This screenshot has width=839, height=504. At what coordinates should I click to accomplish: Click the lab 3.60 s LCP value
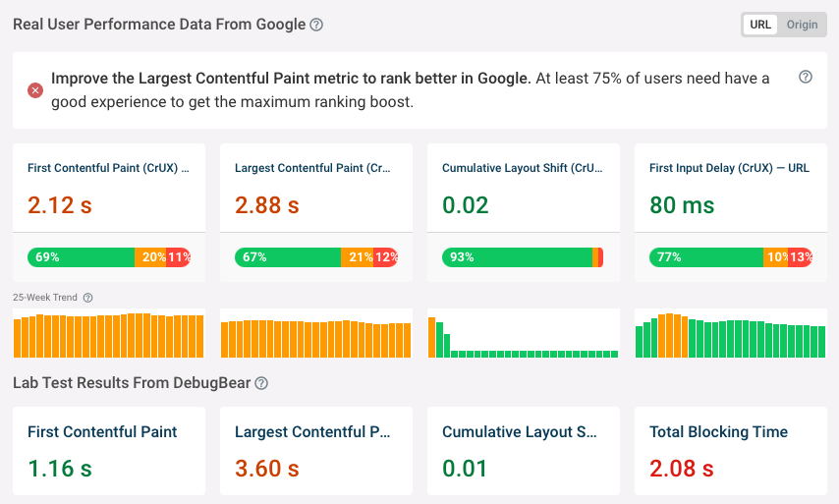pos(267,469)
